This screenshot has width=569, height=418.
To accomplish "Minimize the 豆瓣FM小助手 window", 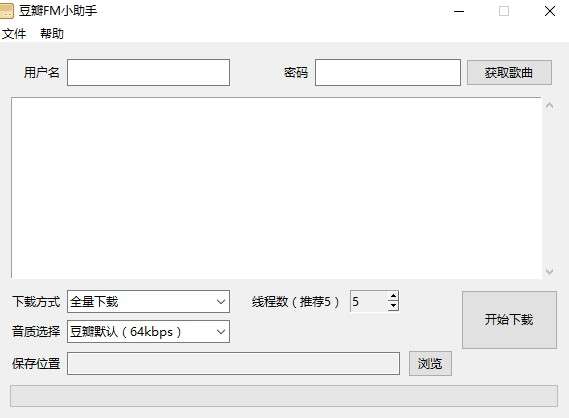I will point(459,11).
